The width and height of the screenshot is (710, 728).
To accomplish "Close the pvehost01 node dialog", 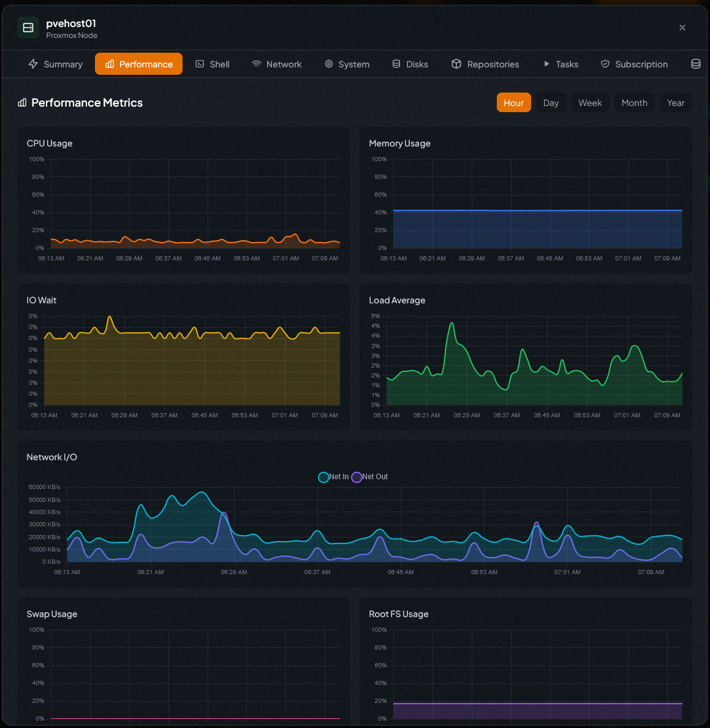I will coord(682,28).
